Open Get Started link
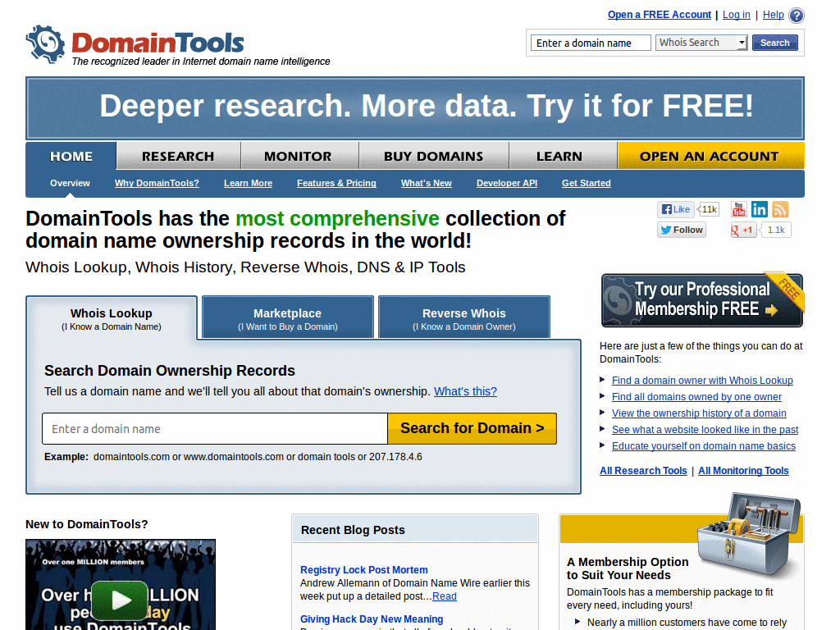 coord(586,183)
